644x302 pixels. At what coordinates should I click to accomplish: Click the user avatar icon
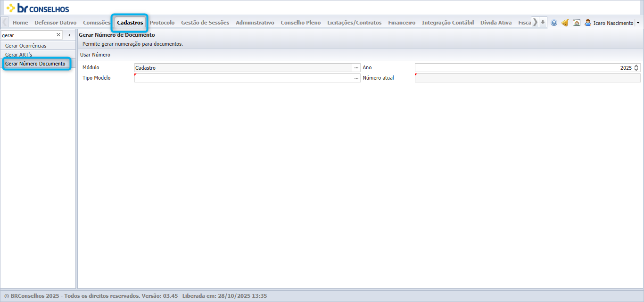coord(588,23)
